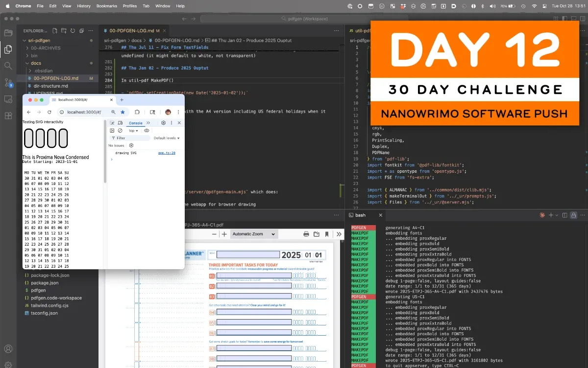Print the PDF from the viewer toolbar
Screen dimensions: 588x368
(305, 235)
